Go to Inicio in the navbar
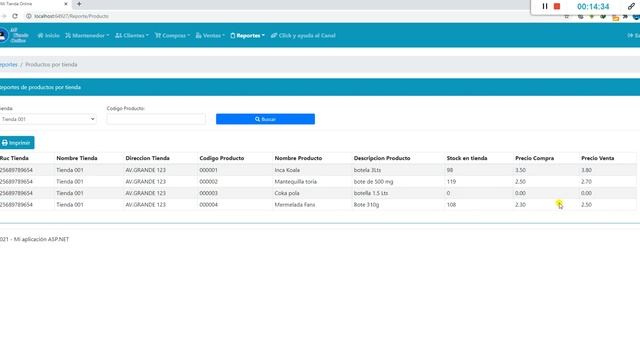Viewport: 640px width, 360px height. coord(49,36)
